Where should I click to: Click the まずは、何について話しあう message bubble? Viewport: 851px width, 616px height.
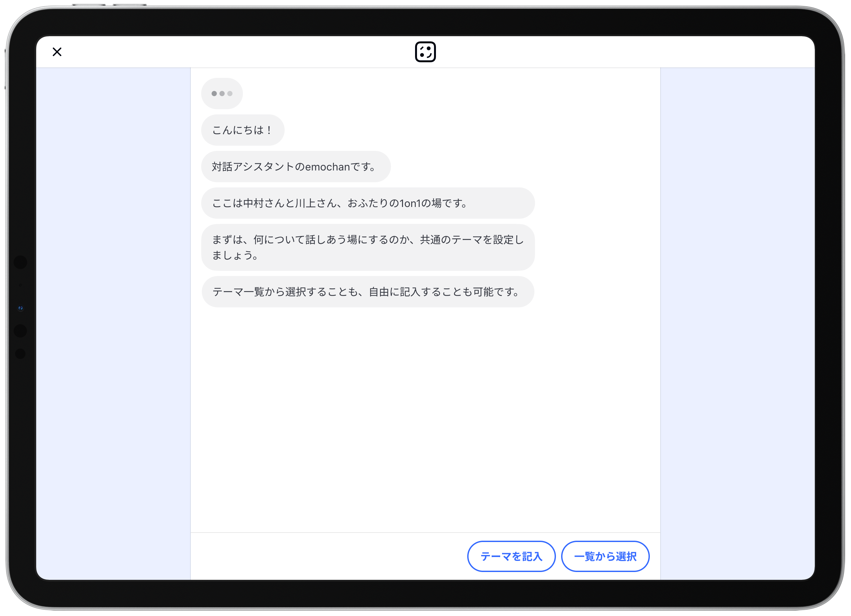pos(367,247)
